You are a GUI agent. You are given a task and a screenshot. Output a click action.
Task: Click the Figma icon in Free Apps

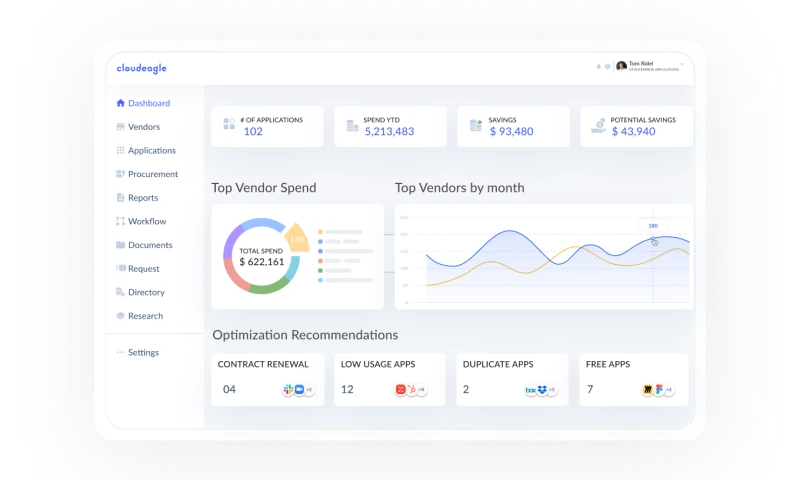659,389
